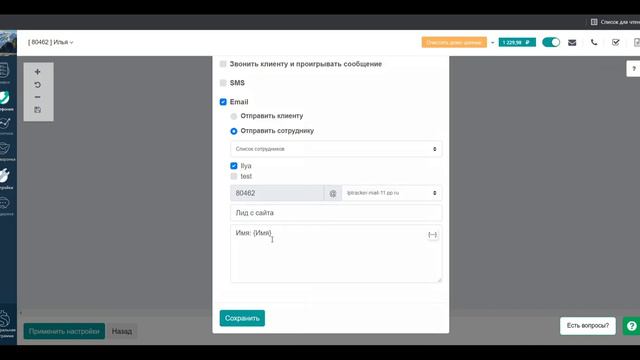Toggle the teal switch in the header
This screenshot has height=360, width=640.
click(551, 42)
